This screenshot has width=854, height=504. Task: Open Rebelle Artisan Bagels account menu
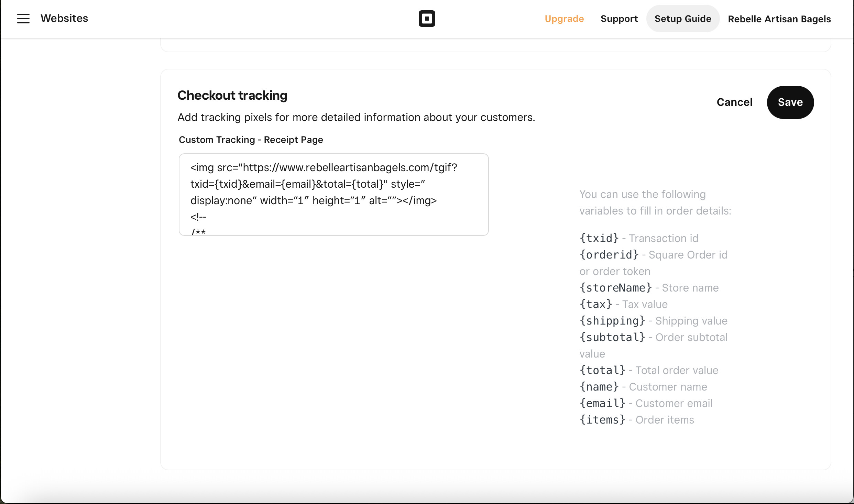[779, 19]
